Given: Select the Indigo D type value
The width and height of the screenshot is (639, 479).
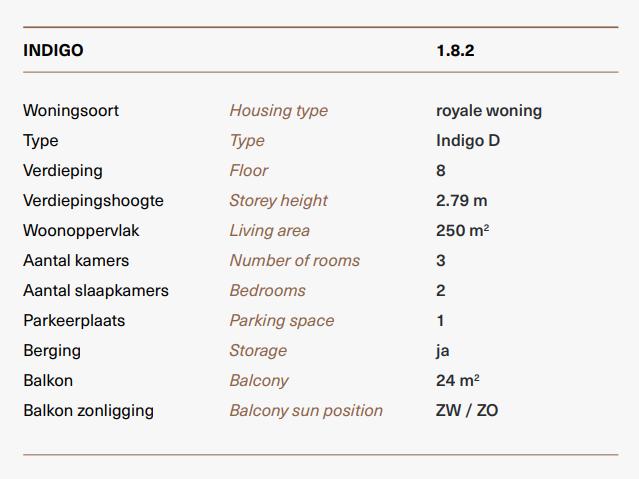Looking at the screenshot, I should [468, 141].
